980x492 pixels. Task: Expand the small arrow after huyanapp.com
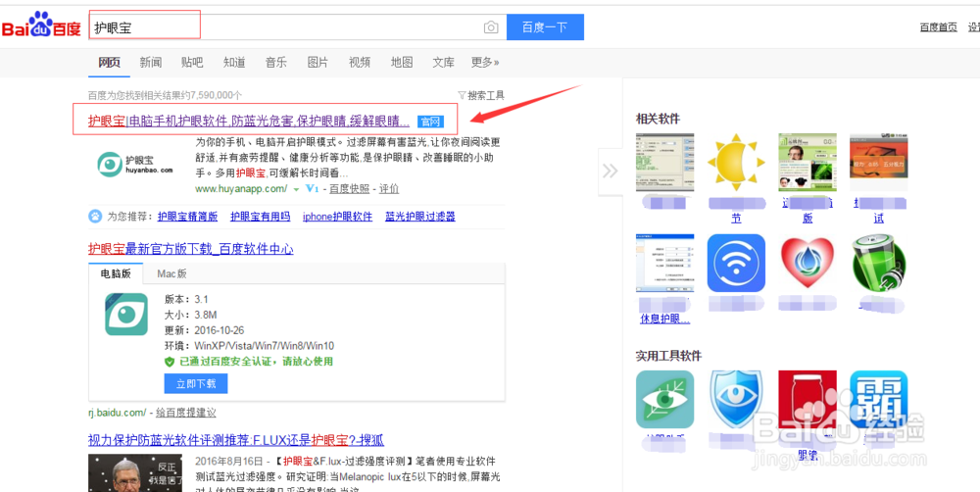pyautogui.click(x=296, y=189)
